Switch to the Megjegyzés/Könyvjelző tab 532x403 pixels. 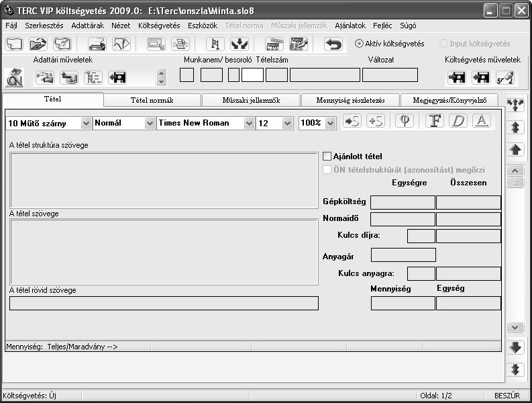point(449,100)
